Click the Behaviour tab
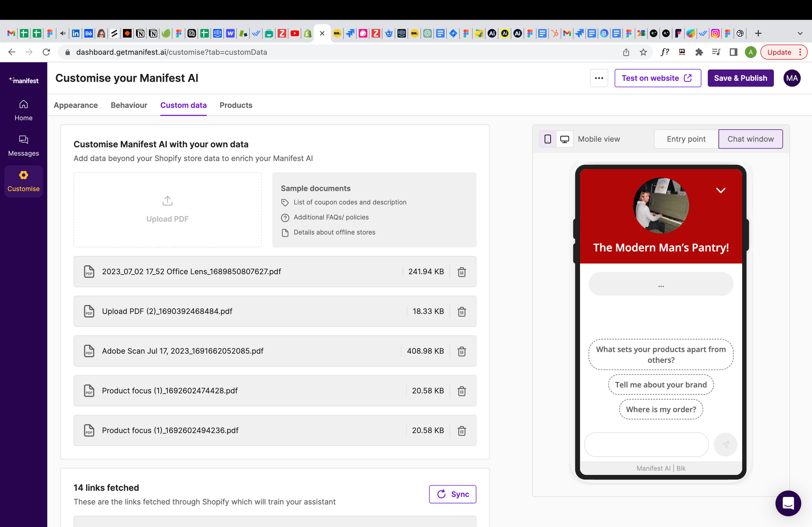 click(129, 105)
